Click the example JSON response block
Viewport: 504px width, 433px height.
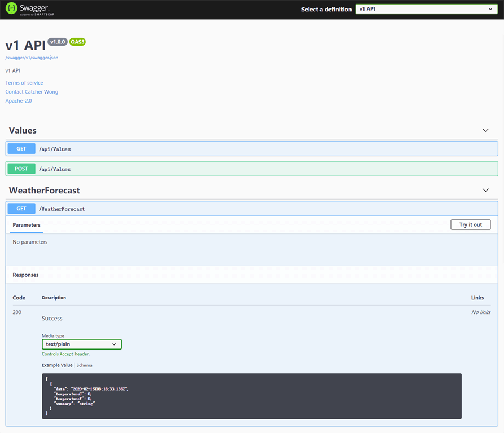pos(252,396)
